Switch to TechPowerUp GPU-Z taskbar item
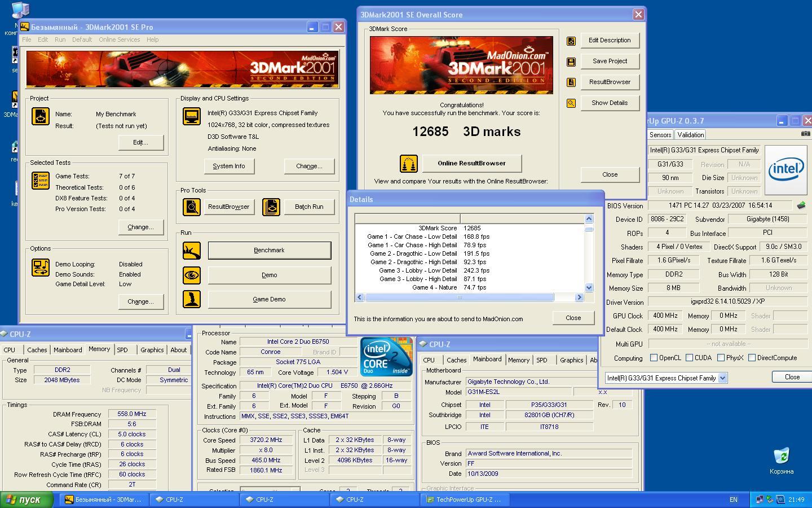812x508 pixels. point(466,500)
